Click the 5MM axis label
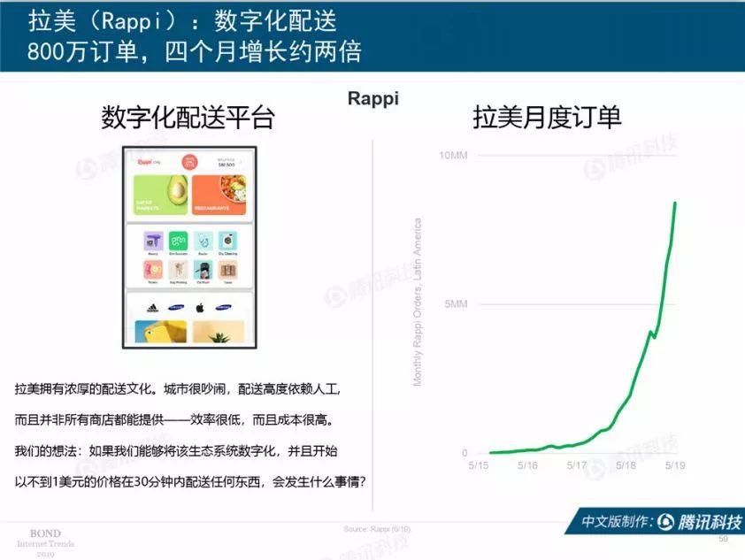745x560 pixels. 456,304
